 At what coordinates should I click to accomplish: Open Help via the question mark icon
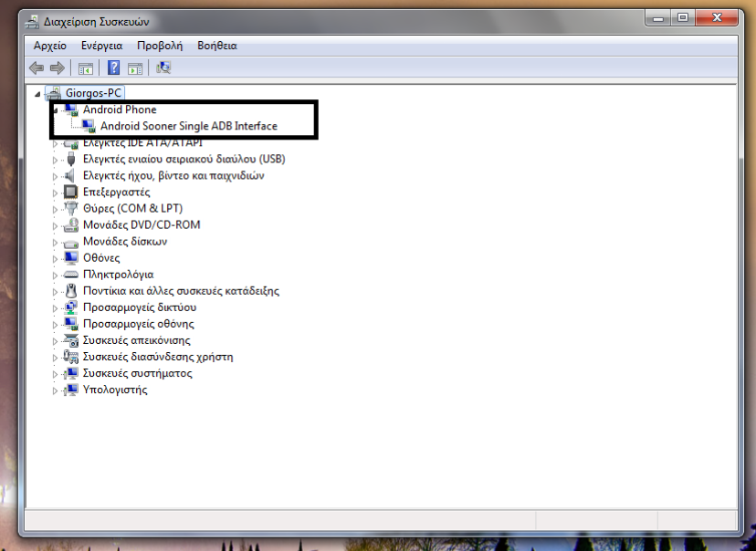point(113,68)
